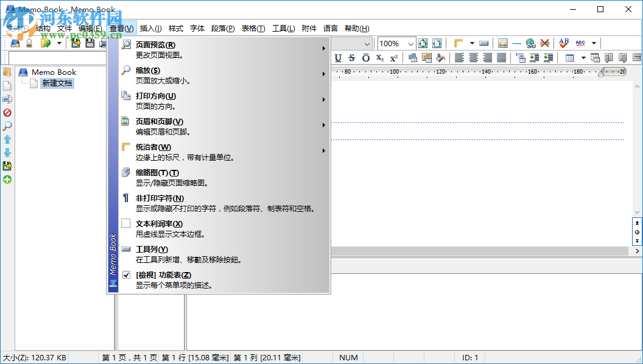Select 非打印字符 menu item

[x=224, y=203]
